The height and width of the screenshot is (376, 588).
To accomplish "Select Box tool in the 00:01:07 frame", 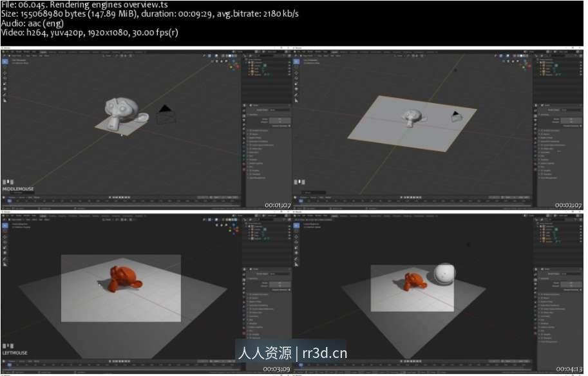I will click(5, 61).
